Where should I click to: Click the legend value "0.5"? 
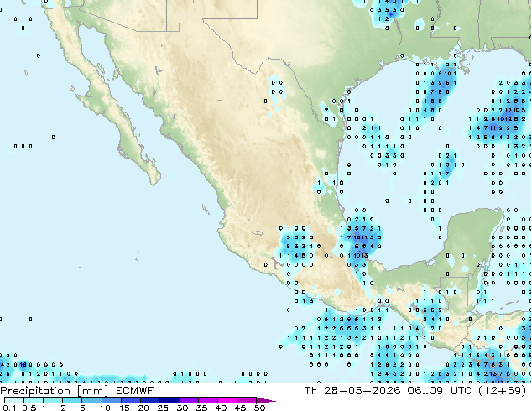click(x=29, y=408)
